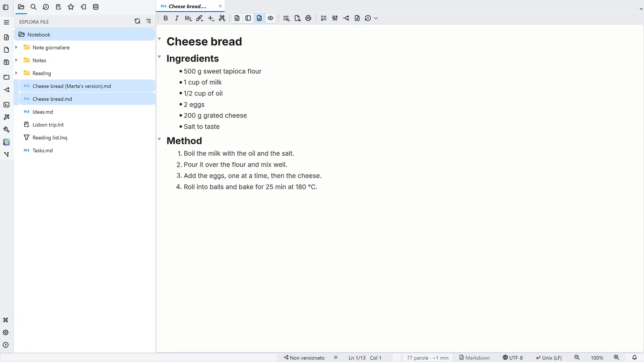Screen dimensions: 644x362
Task: Toggle the preview eye view mode
Action: click(x=270, y=18)
